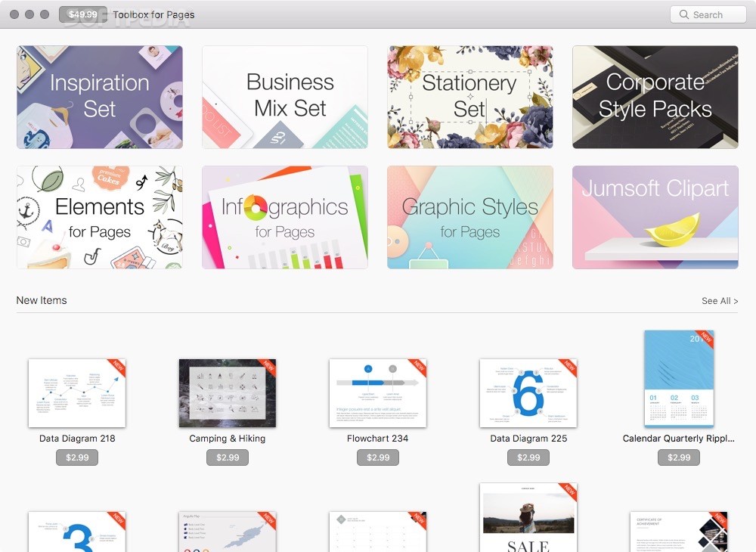The image size is (756, 552).
Task: Preview the Camping & Hiking template
Action: pos(227,392)
